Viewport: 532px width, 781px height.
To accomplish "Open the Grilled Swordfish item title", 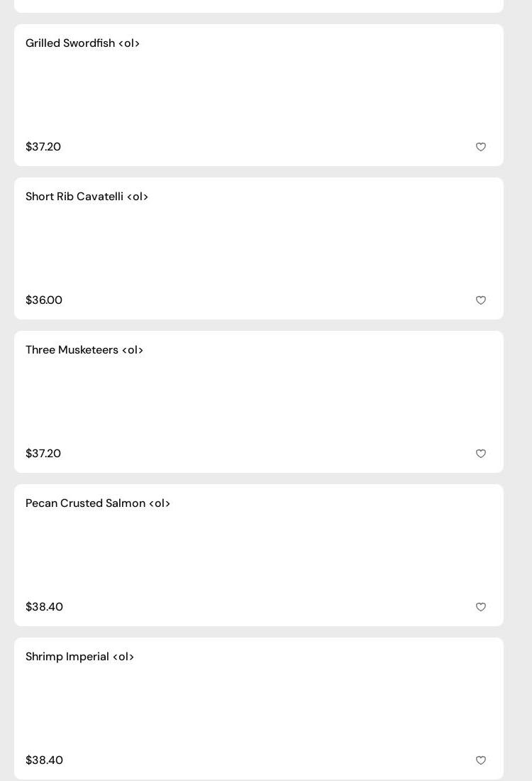I will (82, 43).
